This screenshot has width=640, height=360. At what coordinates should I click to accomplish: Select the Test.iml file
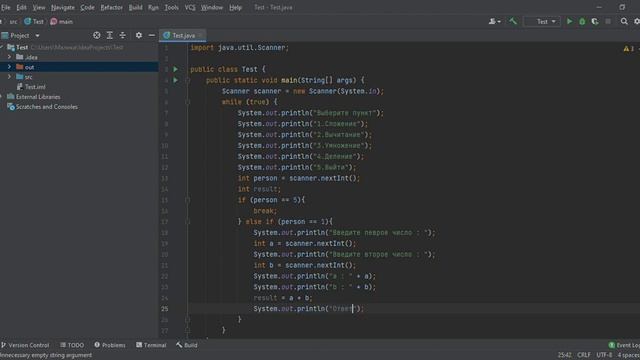(x=31, y=87)
